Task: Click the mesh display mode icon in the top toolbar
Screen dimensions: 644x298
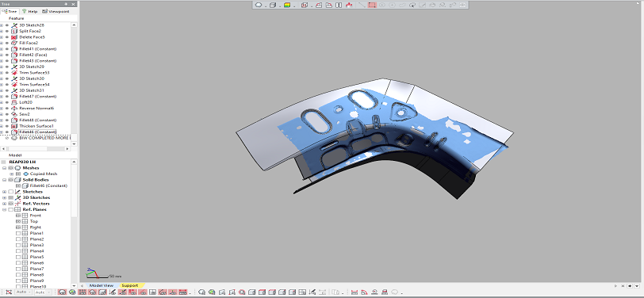Action: click(259, 5)
